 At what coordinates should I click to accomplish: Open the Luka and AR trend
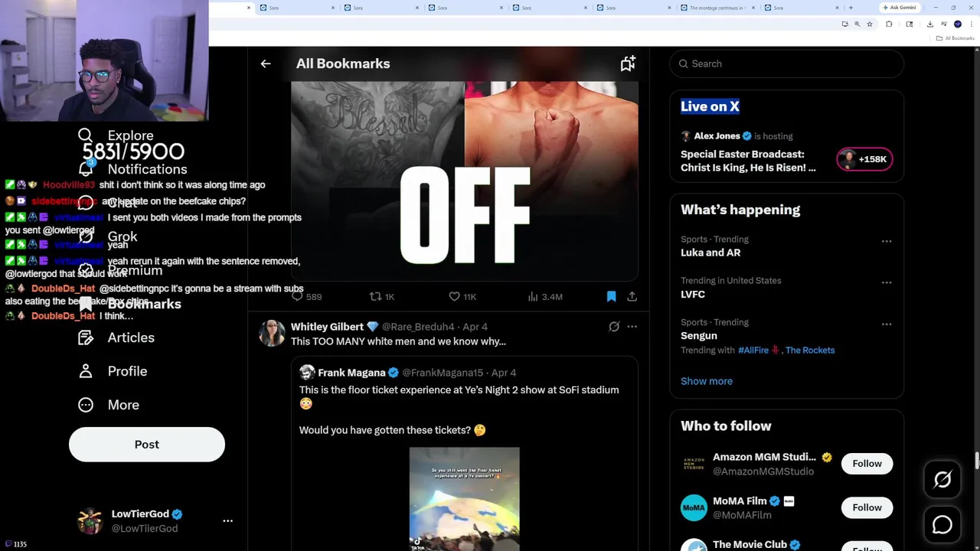click(x=710, y=253)
